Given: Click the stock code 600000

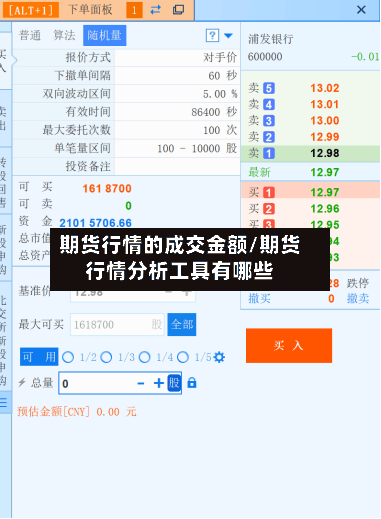Looking at the screenshot, I should (265, 57).
